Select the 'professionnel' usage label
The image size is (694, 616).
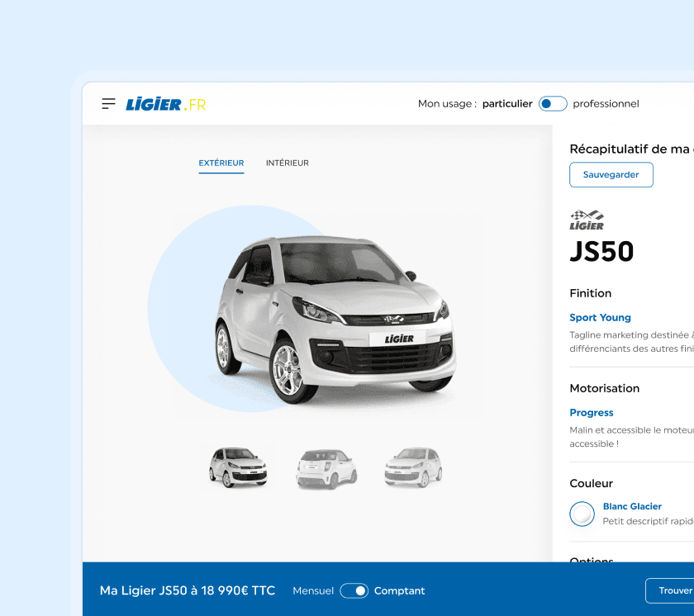point(606,103)
